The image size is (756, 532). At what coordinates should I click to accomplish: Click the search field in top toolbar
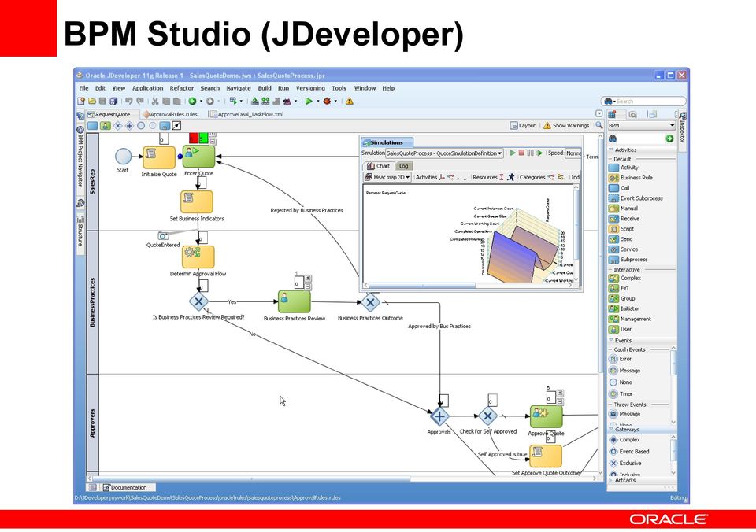(643, 102)
